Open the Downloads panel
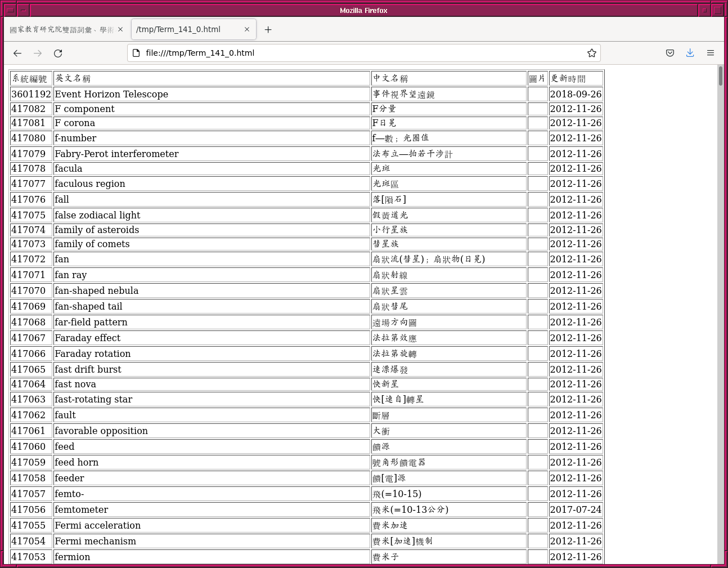 690,53
